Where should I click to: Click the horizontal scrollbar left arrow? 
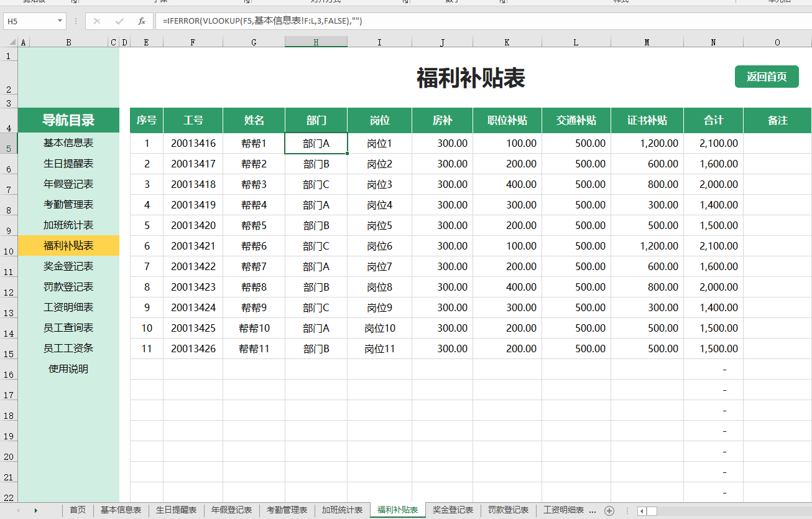coord(642,511)
